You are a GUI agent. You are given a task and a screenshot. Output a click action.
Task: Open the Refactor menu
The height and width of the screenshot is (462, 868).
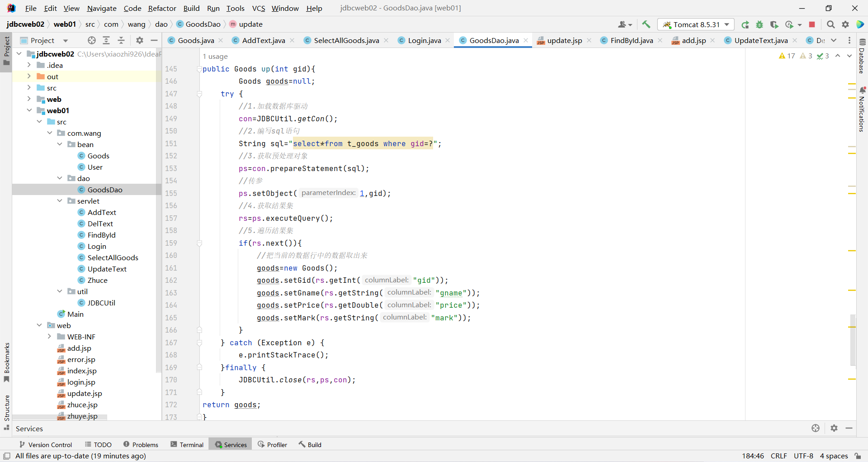point(162,8)
